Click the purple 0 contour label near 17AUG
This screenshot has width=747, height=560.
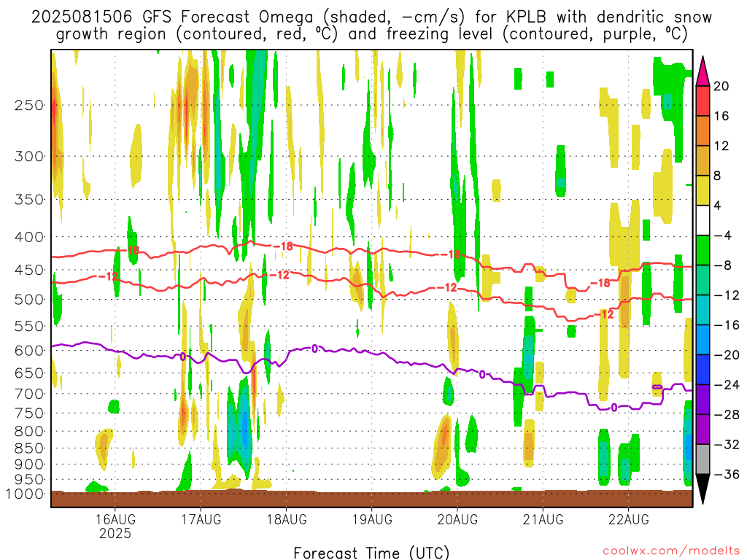pyautogui.click(x=182, y=357)
